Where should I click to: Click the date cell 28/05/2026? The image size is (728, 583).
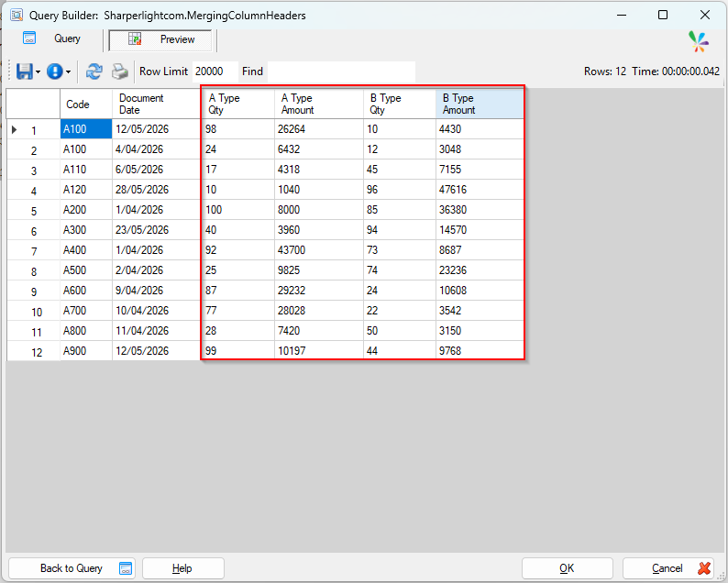(x=156, y=190)
